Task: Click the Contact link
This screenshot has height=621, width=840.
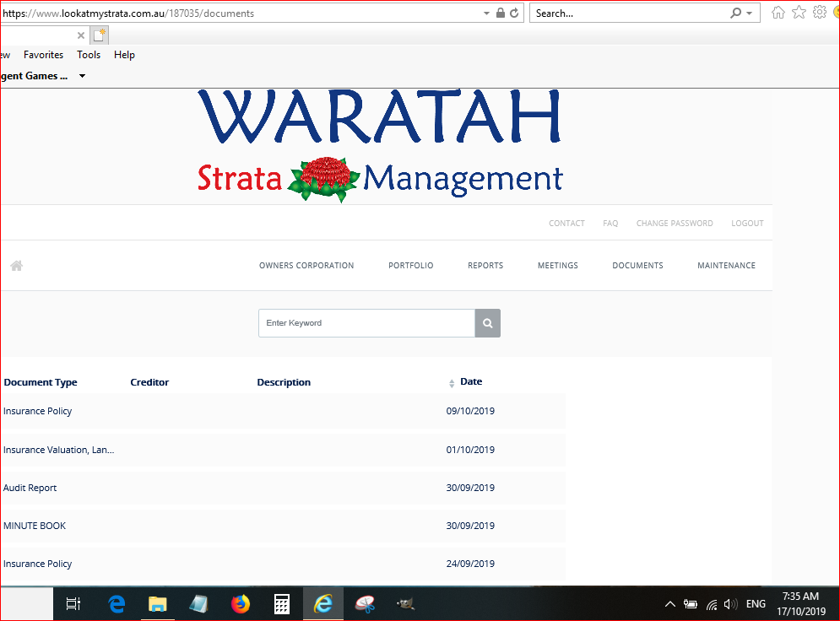Action: 566,224
